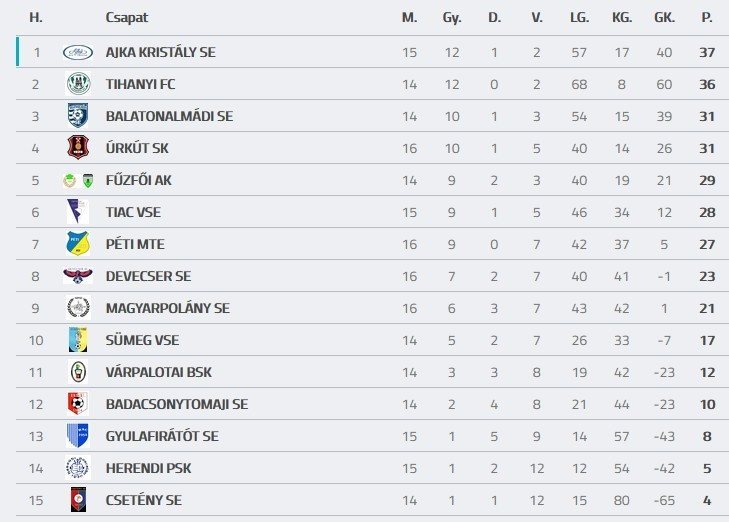Click the Tihanyi FC team crest

click(x=78, y=84)
